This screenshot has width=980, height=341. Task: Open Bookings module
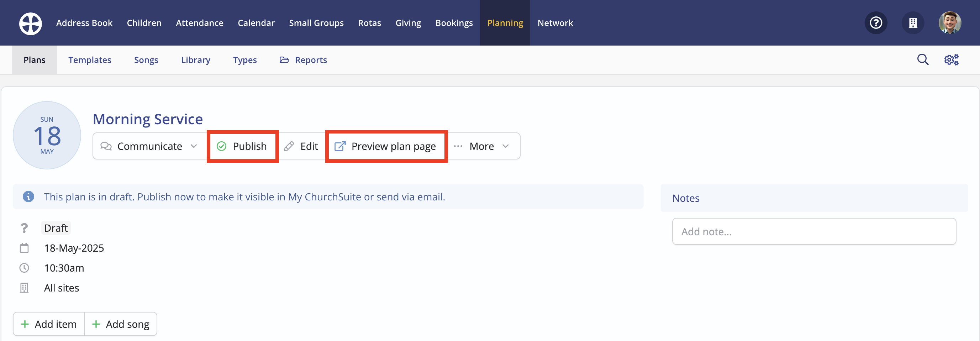point(454,23)
